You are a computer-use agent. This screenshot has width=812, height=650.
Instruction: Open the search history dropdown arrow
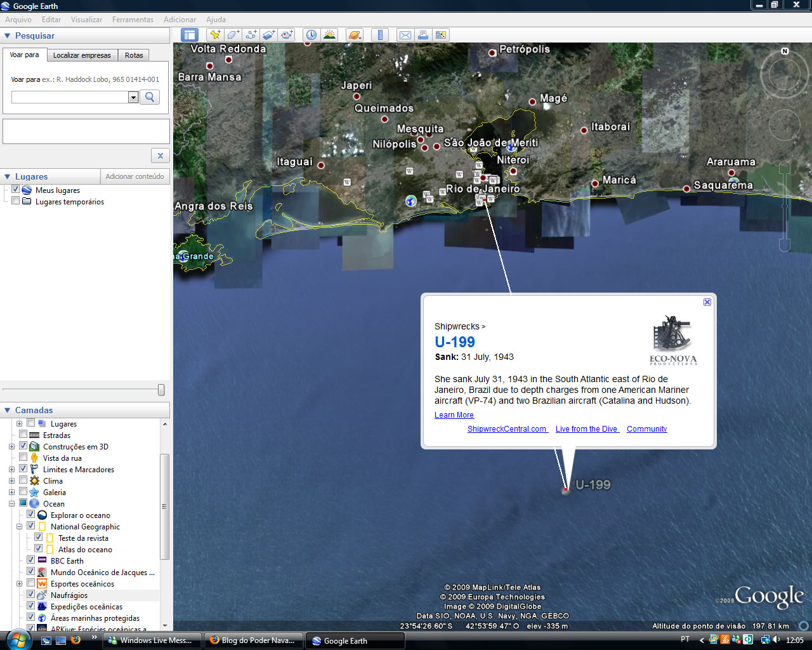133,97
